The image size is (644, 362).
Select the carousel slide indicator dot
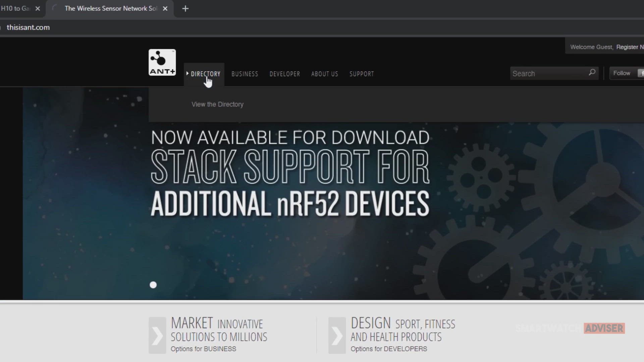[x=153, y=285]
